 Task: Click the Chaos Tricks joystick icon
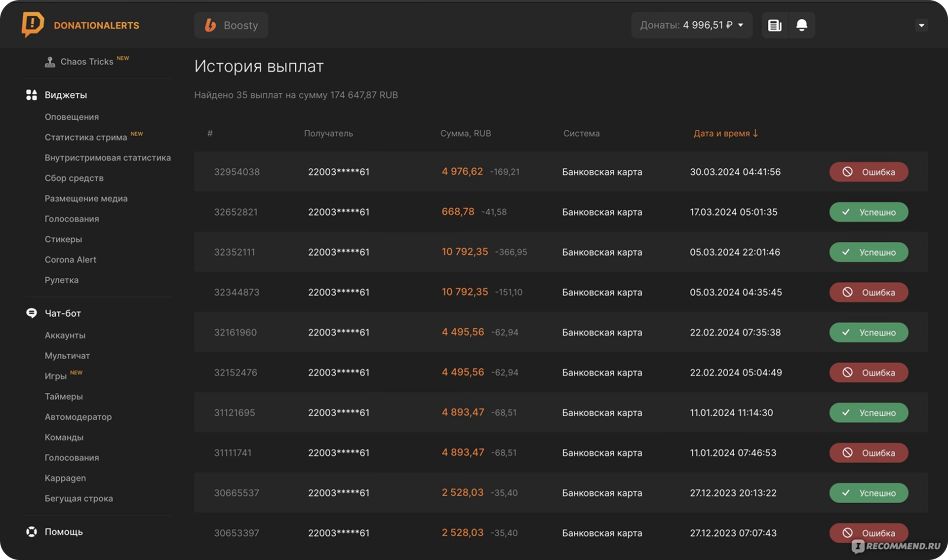50,62
